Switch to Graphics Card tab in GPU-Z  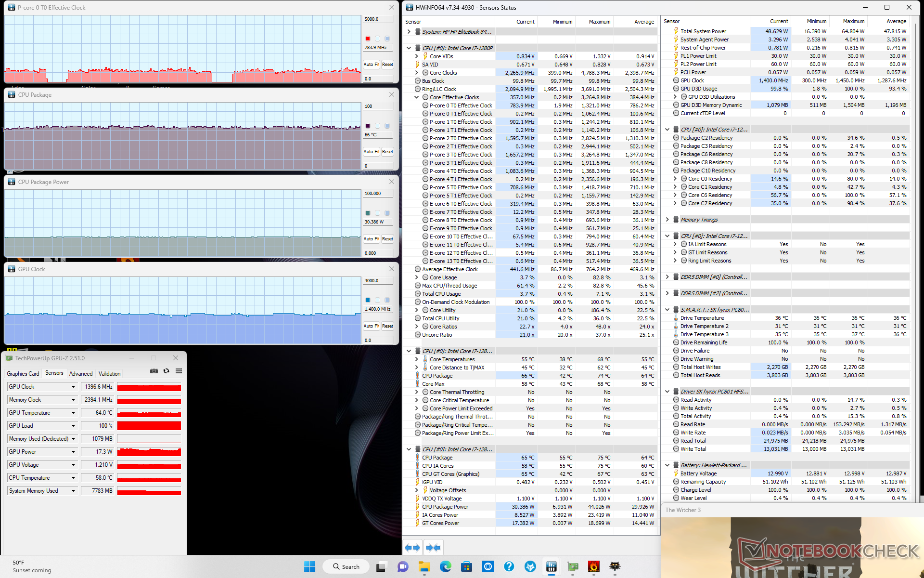[23, 374]
